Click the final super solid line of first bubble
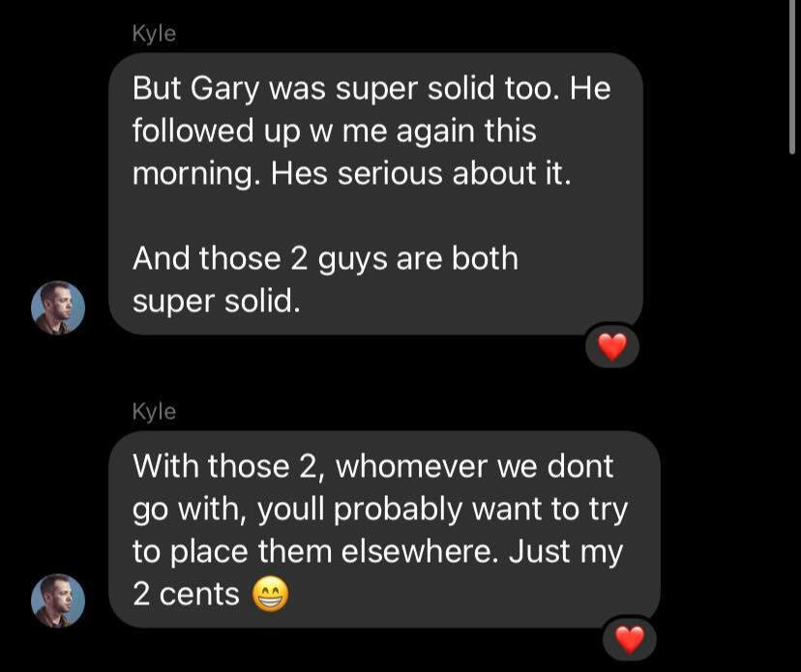Screen dimensions: 801x672 217,302
